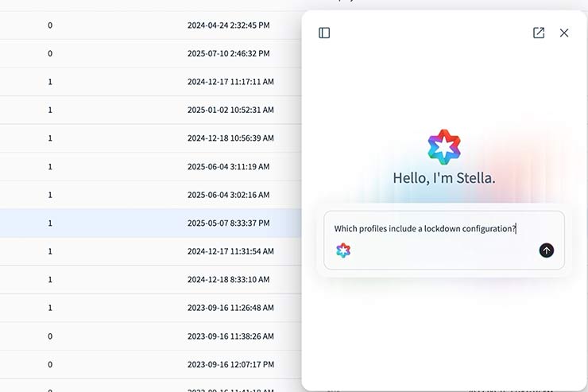Click the large Stella star logo
This screenshot has height=392, width=588.
443,147
